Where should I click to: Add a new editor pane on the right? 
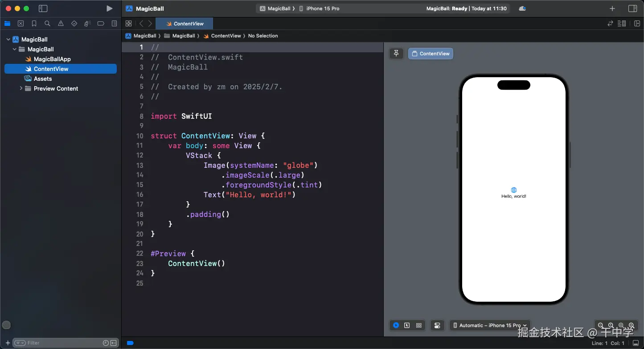pos(637,24)
